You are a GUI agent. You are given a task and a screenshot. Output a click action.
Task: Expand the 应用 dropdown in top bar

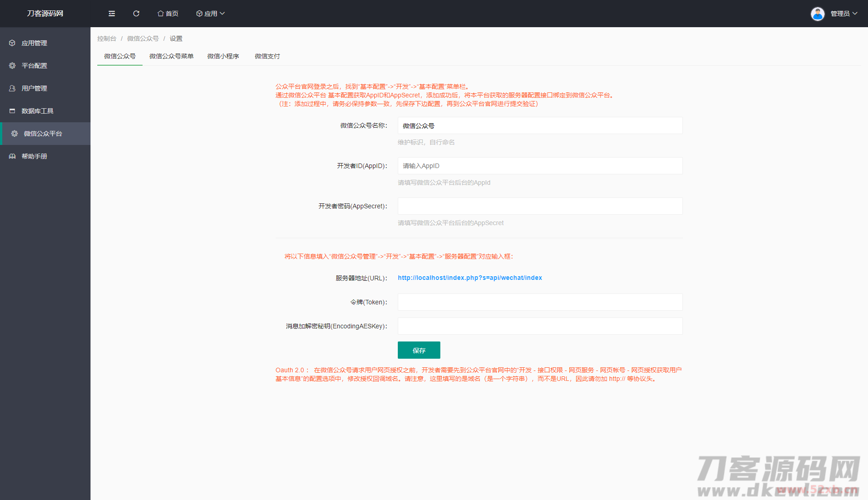point(210,14)
